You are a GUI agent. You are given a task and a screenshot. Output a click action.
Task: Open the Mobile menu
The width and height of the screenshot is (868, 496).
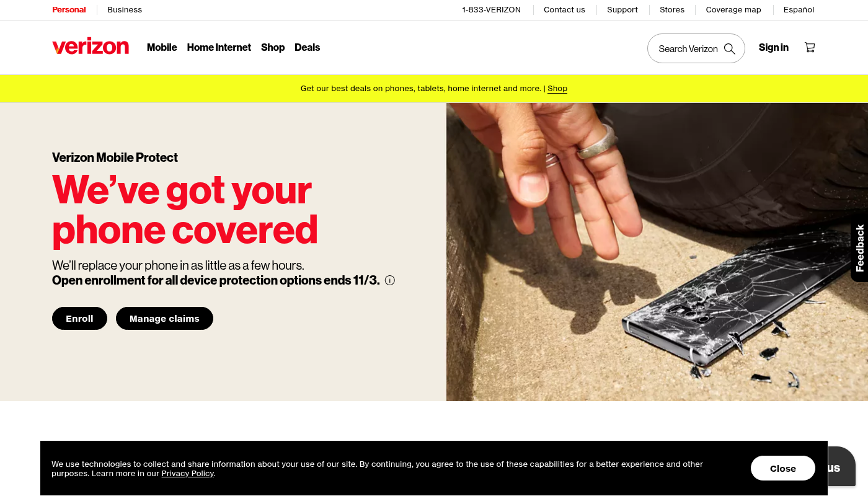point(162,47)
